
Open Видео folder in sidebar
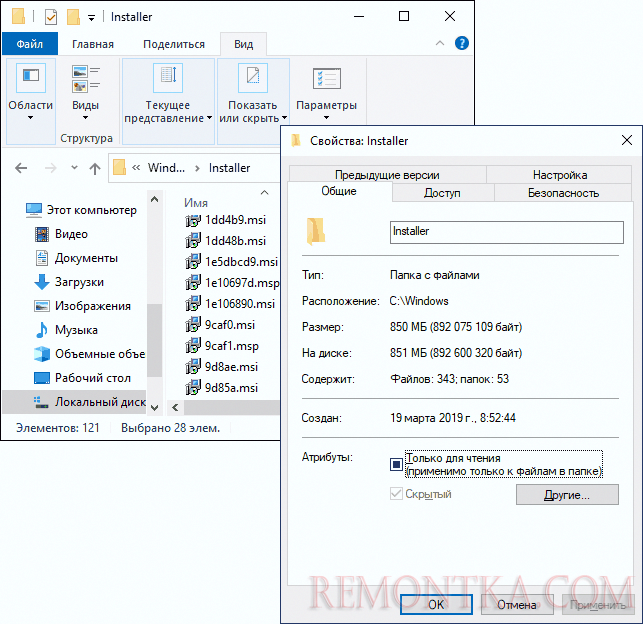click(x=62, y=234)
